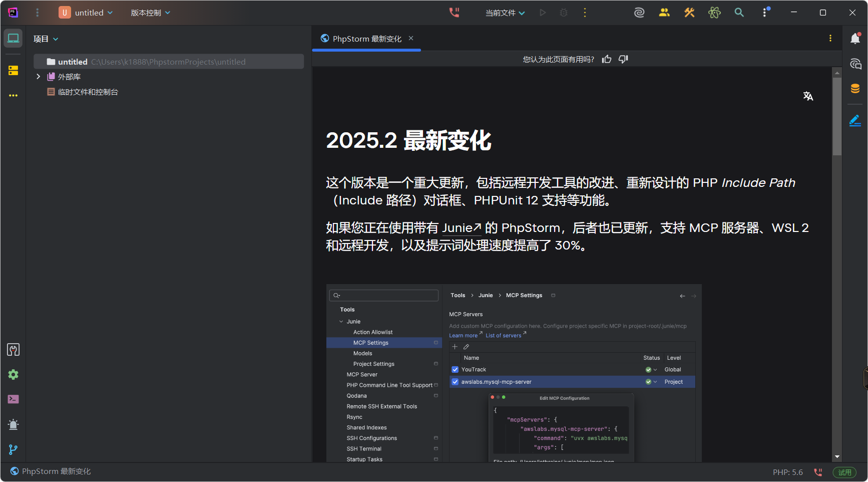Click the green atom plugin icon
Screen dimensions: 868x482
(x=714, y=13)
